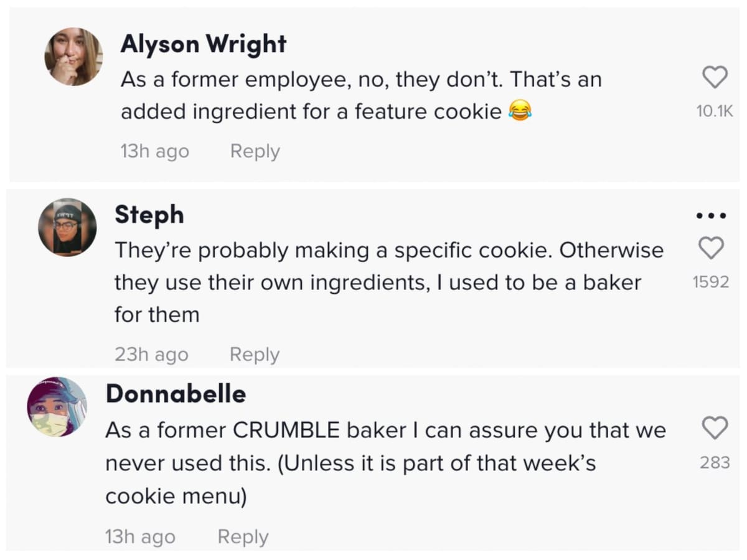Open Reply under Steph's comment
The width and height of the screenshot is (747, 560).
pos(254,354)
